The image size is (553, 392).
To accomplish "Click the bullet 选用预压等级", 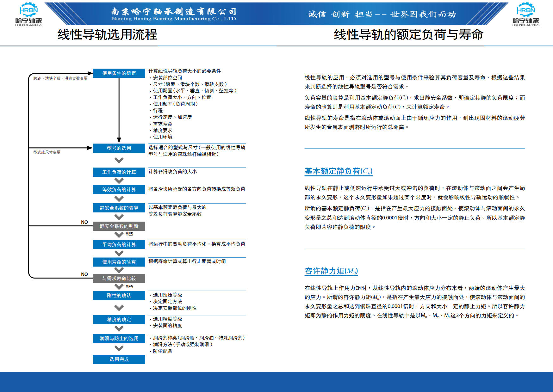I will 166,295.
